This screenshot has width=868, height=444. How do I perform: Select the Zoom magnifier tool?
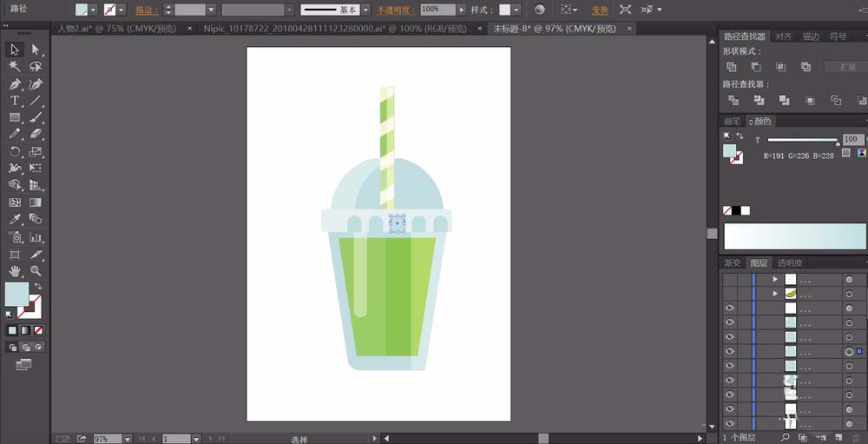point(36,271)
